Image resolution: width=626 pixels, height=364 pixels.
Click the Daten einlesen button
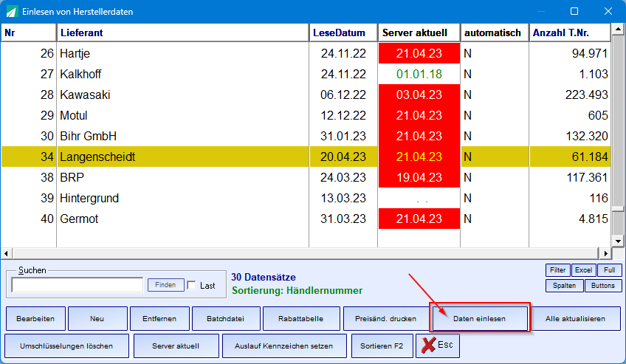(x=480, y=318)
